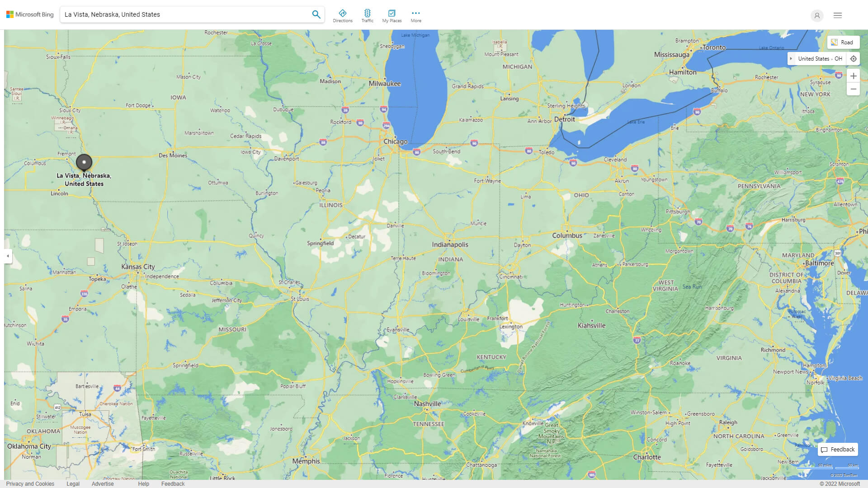The image size is (868, 488).
Task: Click the search input field
Action: point(181,14)
